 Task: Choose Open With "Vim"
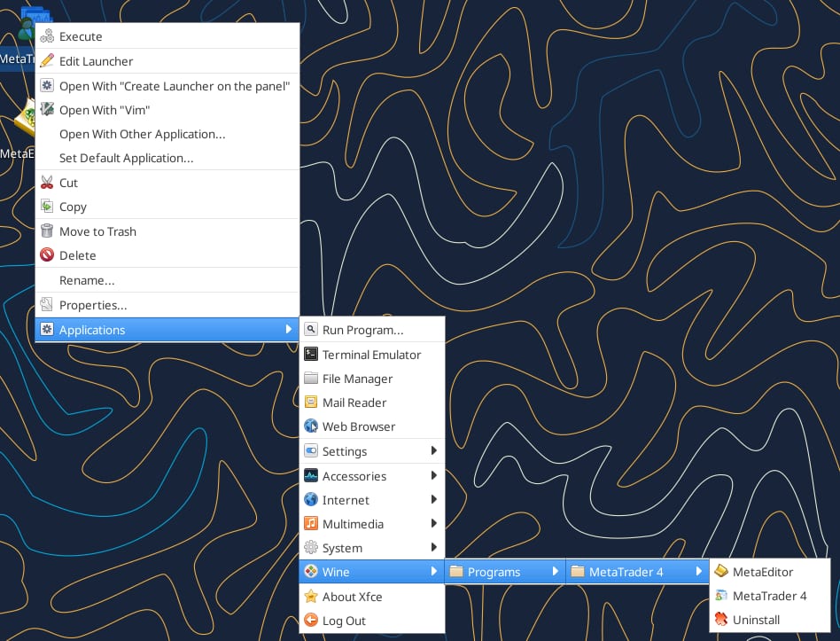pyautogui.click(x=104, y=110)
